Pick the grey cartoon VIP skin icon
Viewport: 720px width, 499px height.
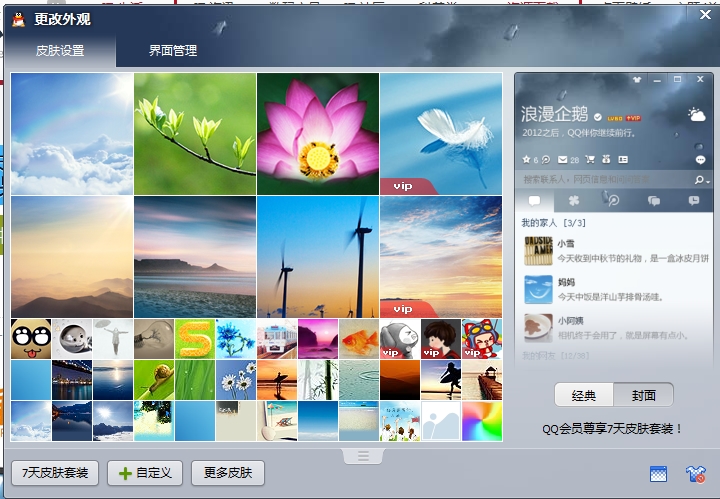tap(400, 339)
